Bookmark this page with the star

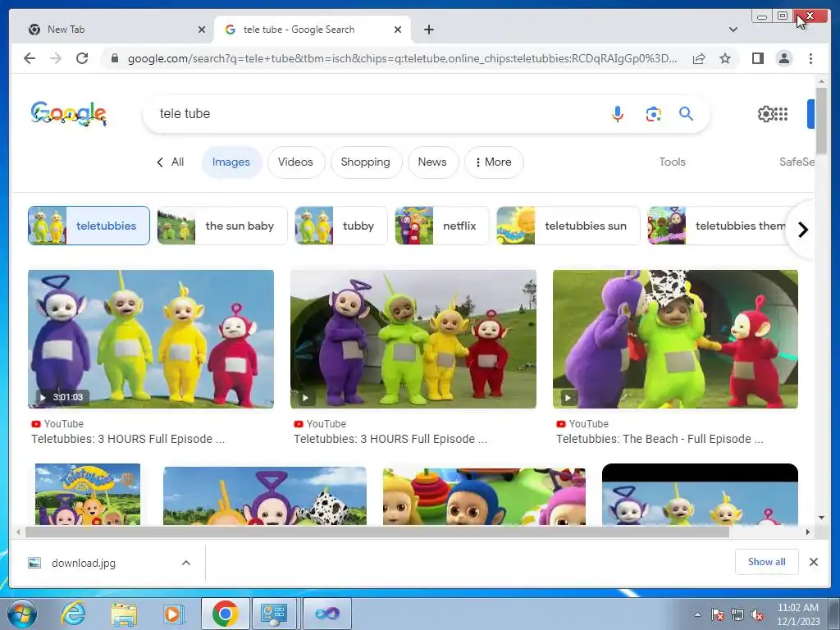click(725, 58)
